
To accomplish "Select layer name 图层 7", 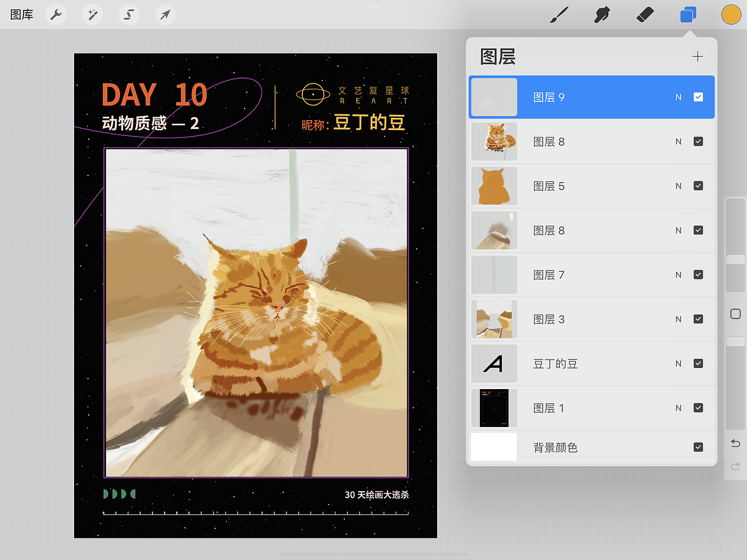I will coord(549,275).
